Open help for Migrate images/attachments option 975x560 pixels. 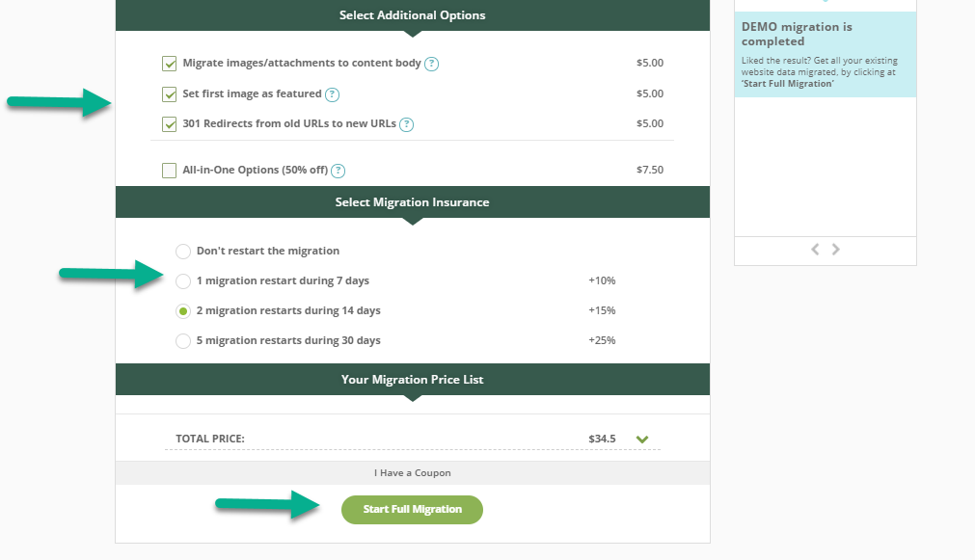coord(431,64)
